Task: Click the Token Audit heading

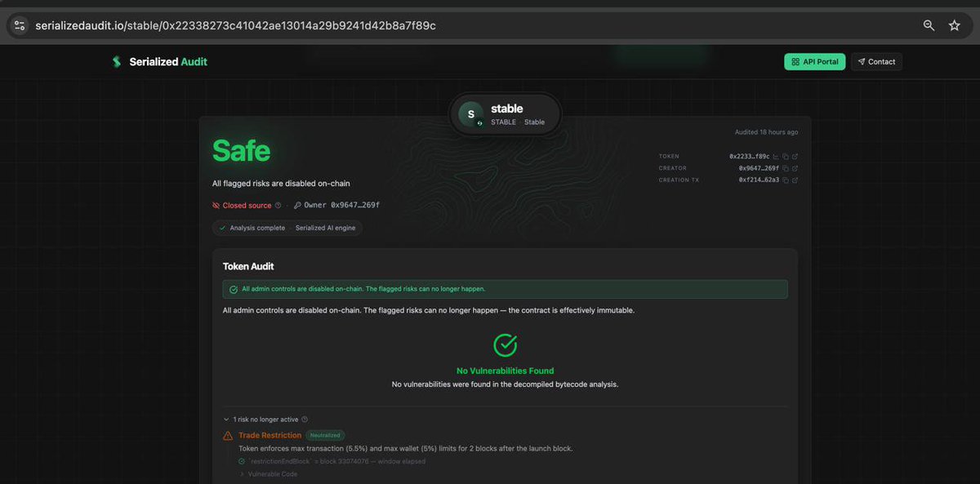Action: 248,266
